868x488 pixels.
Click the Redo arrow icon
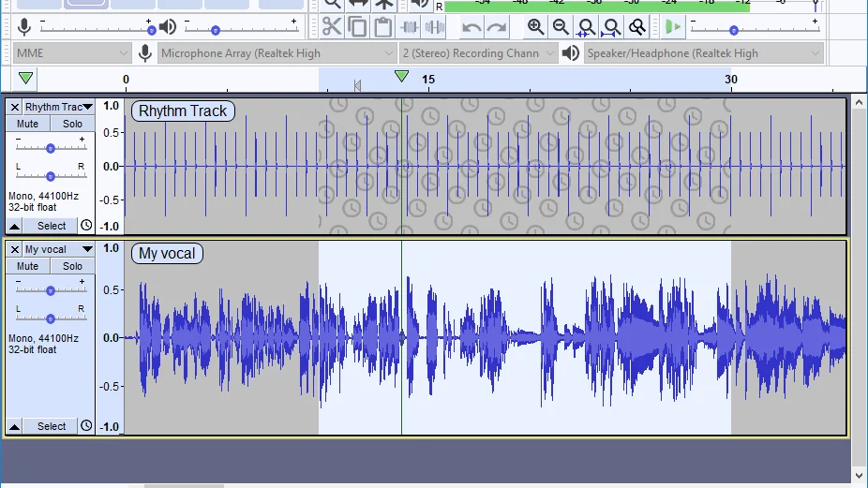[497, 26]
